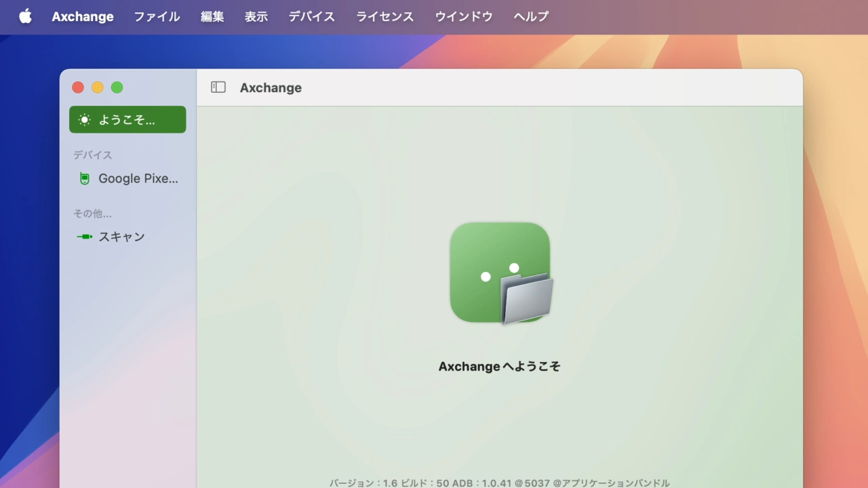
Task: Click the large Axchange app icon
Action: point(500,272)
